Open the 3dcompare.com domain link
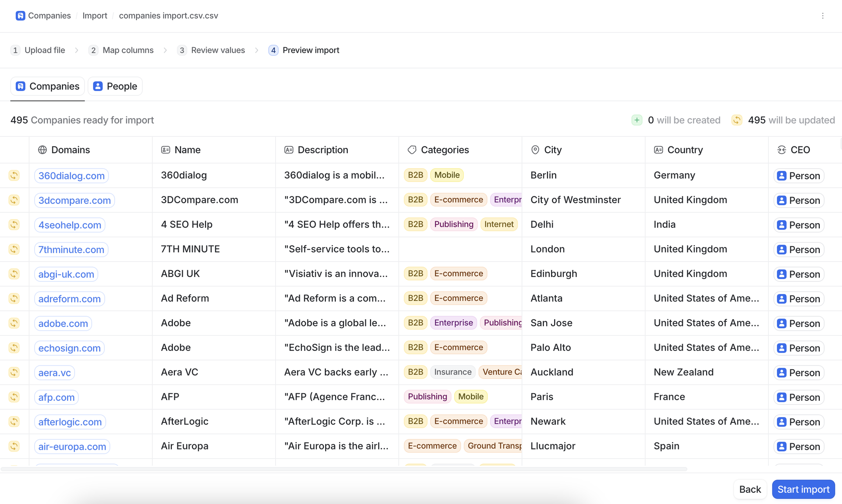The width and height of the screenshot is (842, 504). (x=75, y=200)
